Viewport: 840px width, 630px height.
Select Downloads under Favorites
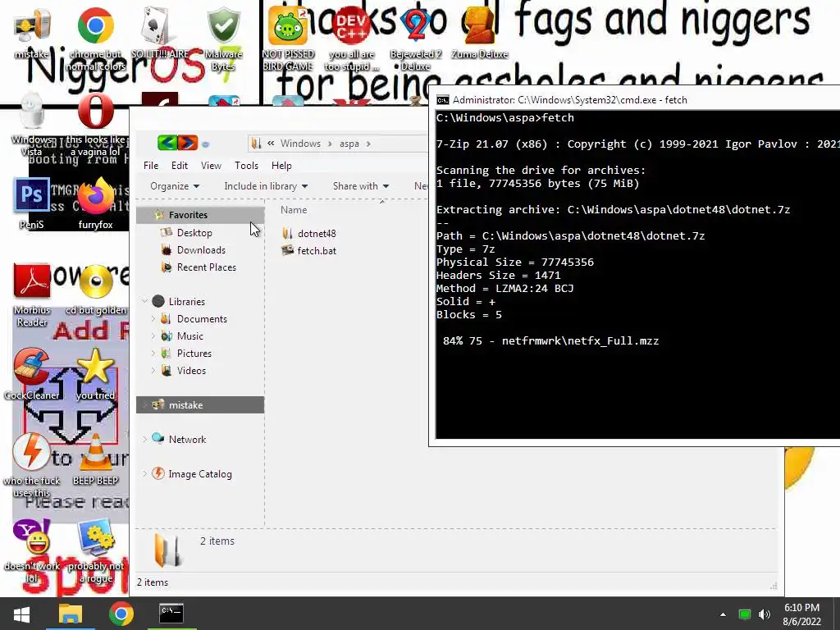[200, 249]
